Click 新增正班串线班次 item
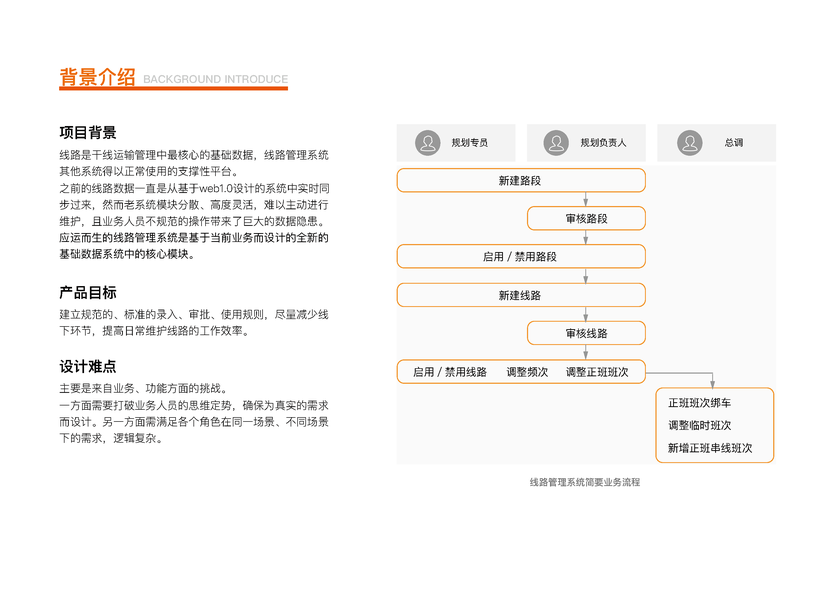 click(710, 448)
